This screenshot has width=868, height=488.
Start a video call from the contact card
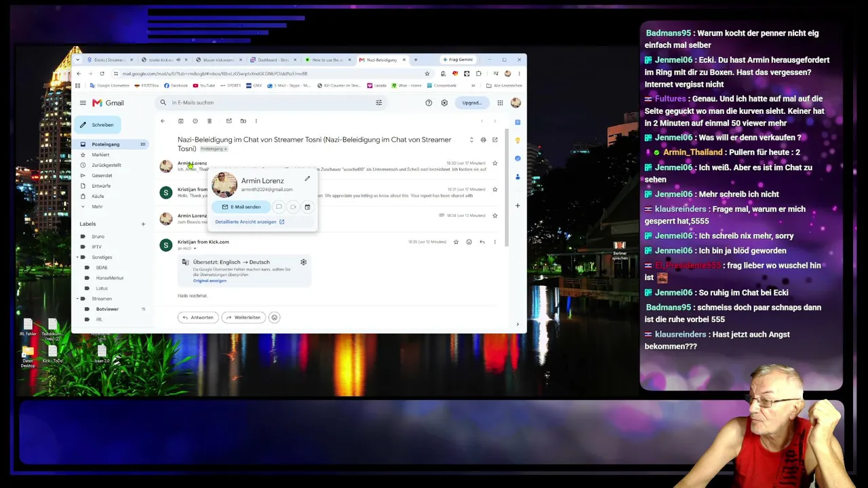(x=293, y=207)
